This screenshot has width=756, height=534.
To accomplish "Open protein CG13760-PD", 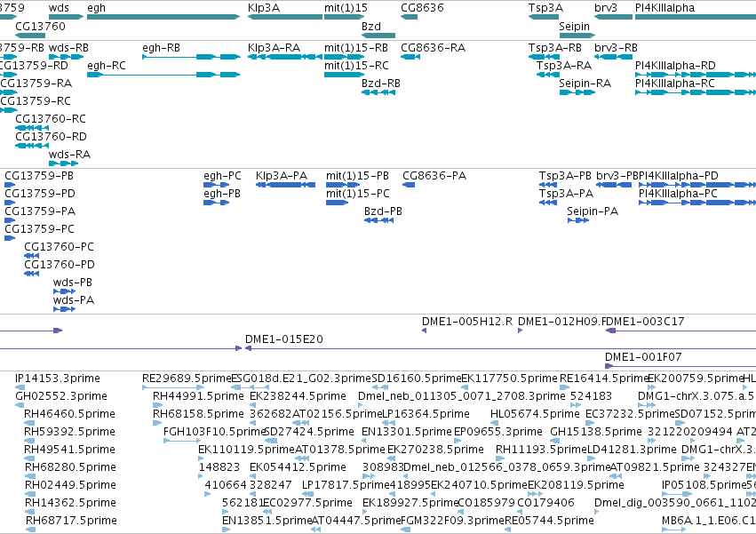I will pos(60,265).
